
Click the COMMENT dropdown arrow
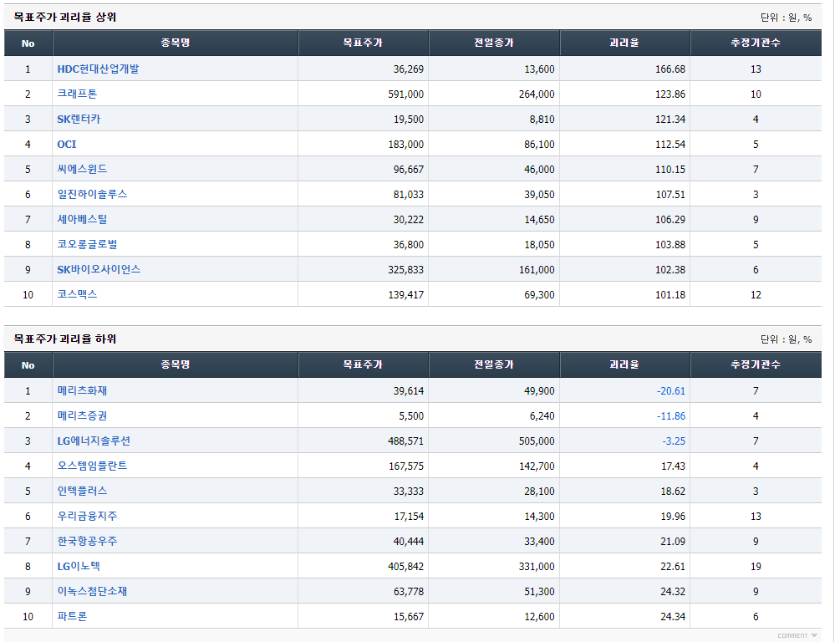[814, 635]
